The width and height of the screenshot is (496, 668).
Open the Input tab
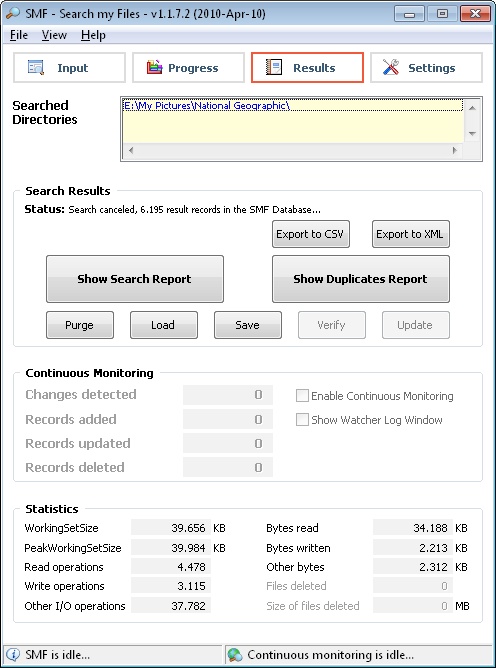[x=69, y=68]
